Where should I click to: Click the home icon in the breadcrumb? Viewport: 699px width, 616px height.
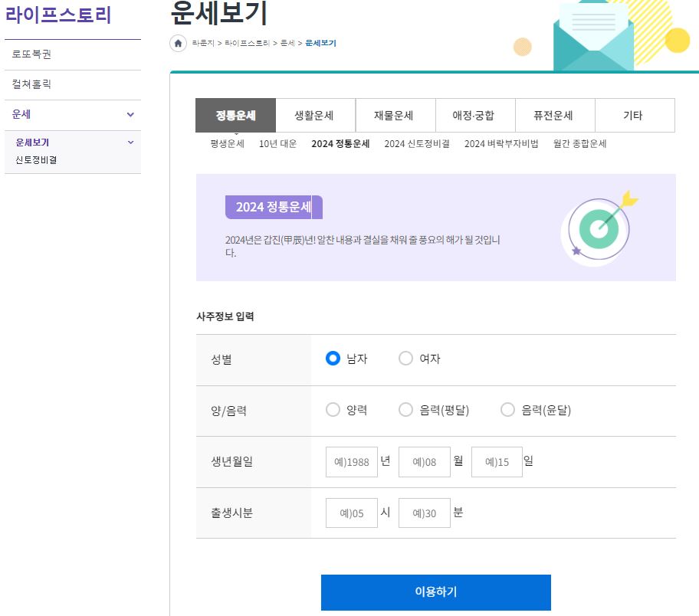pyautogui.click(x=178, y=44)
